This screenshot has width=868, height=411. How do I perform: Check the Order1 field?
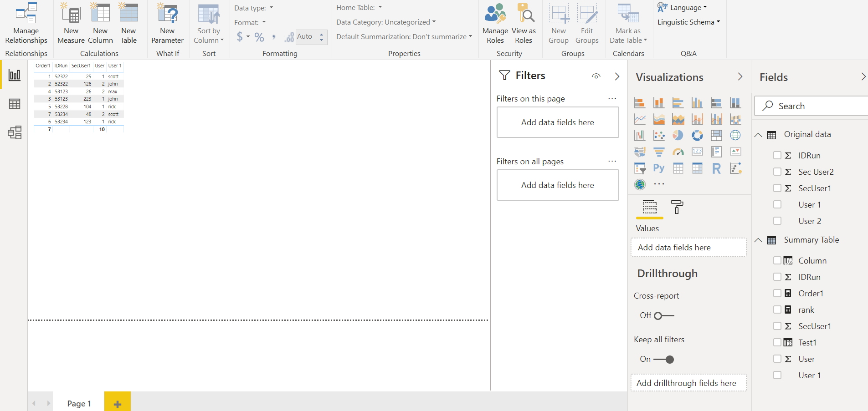(x=777, y=293)
